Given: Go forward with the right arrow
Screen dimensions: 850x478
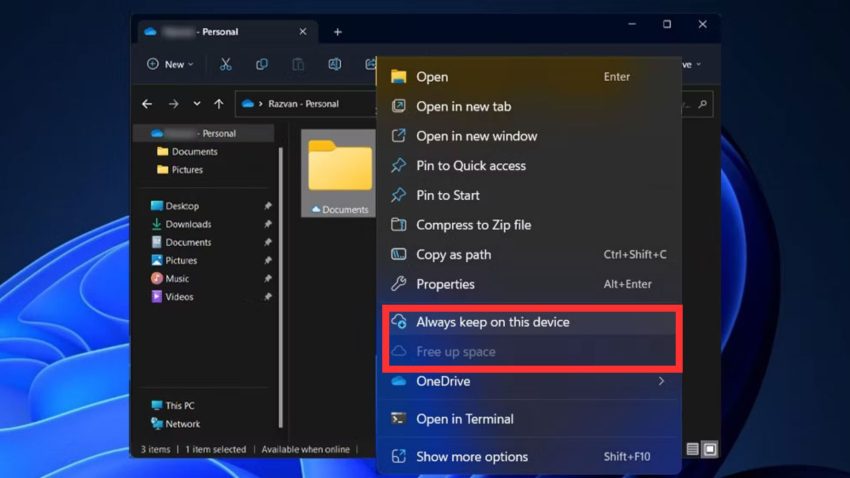Looking at the screenshot, I should pos(173,104).
